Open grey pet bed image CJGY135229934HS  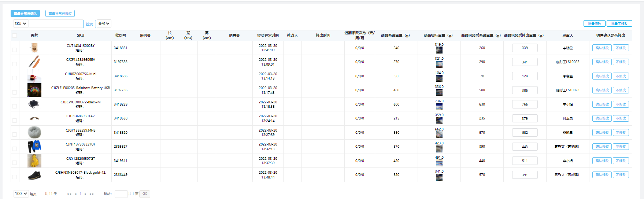(x=34, y=132)
